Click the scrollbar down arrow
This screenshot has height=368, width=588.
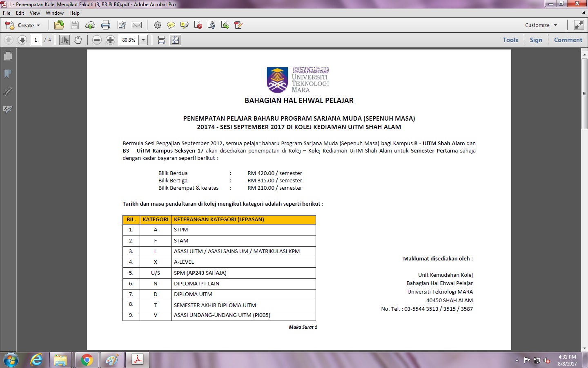click(x=584, y=348)
